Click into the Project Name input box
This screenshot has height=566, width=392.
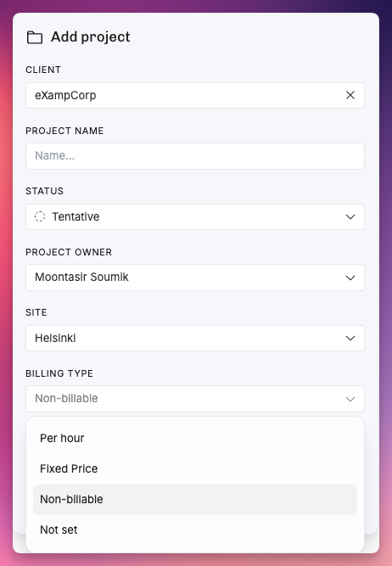(x=195, y=156)
